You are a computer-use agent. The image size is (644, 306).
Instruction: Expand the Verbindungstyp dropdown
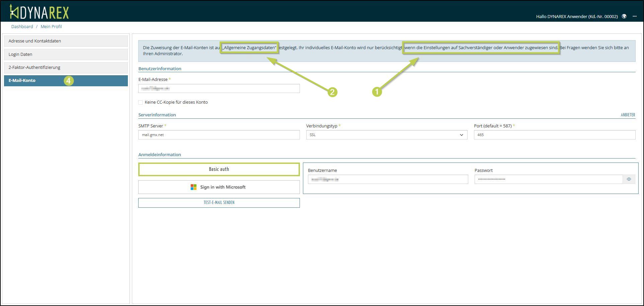click(x=386, y=135)
